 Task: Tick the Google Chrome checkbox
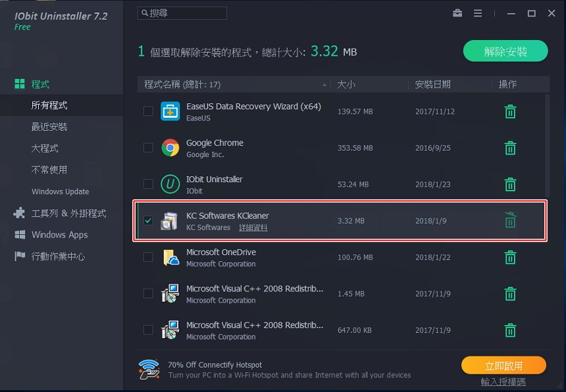(148, 147)
